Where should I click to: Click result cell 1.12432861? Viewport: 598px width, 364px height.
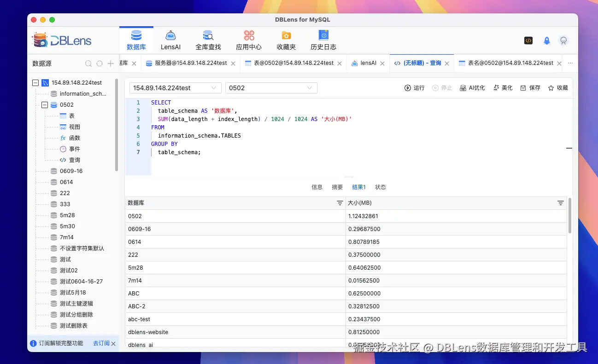pyautogui.click(x=456, y=216)
